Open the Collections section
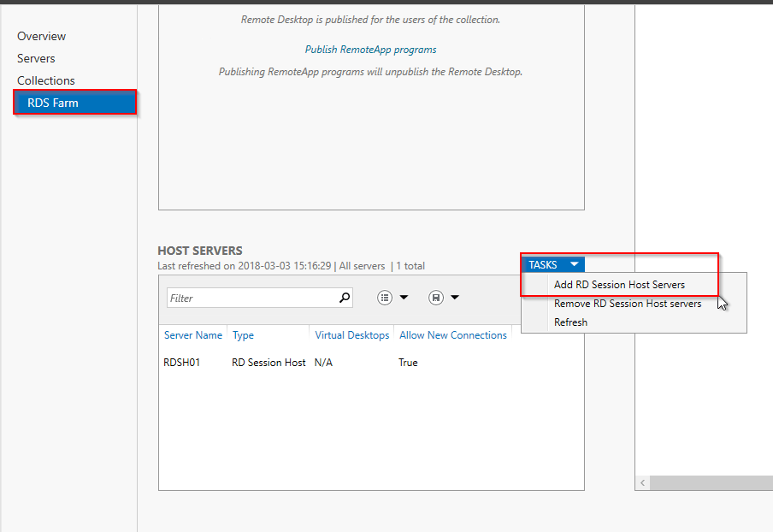The width and height of the screenshot is (773, 532). [x=46, y=80]
